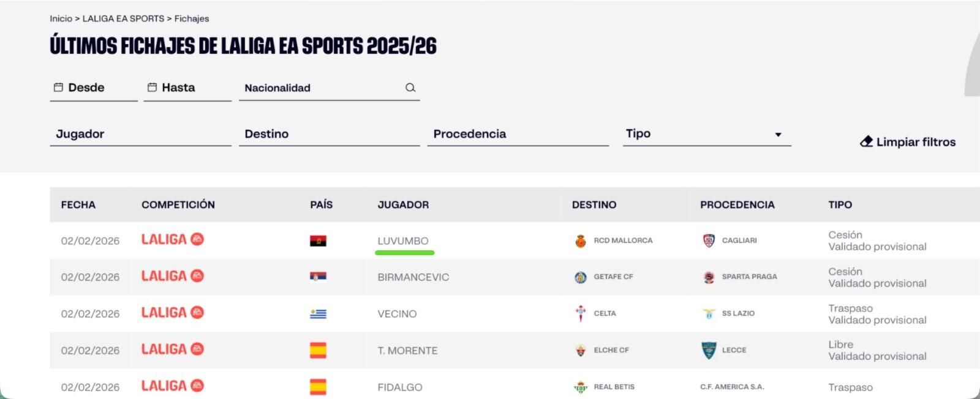The height and width of the screenshot is (399, 980).
Task: Go to Inicio in the breadcrumb
Action: 61,18
